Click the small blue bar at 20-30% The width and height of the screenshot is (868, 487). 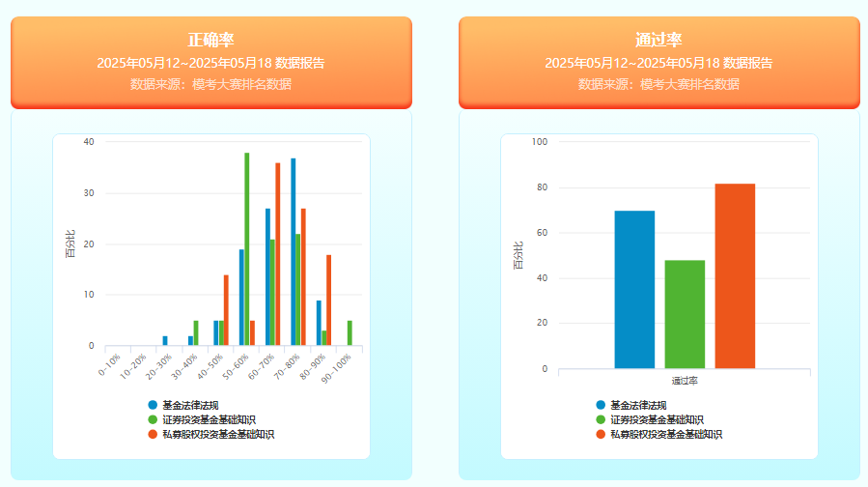(x=165, y=341)
